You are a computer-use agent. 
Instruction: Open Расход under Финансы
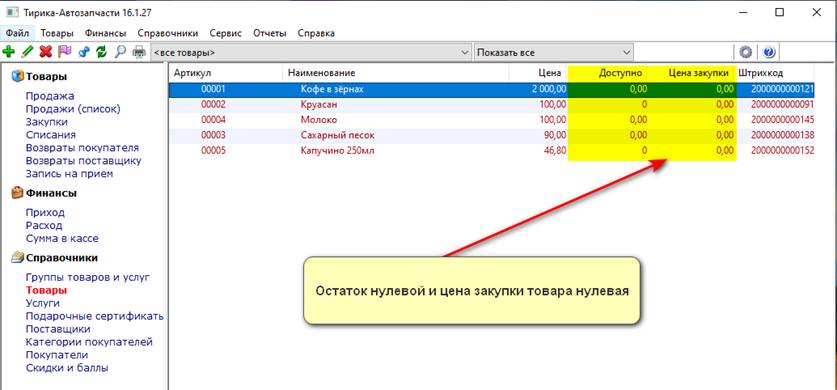click(44, 225)
